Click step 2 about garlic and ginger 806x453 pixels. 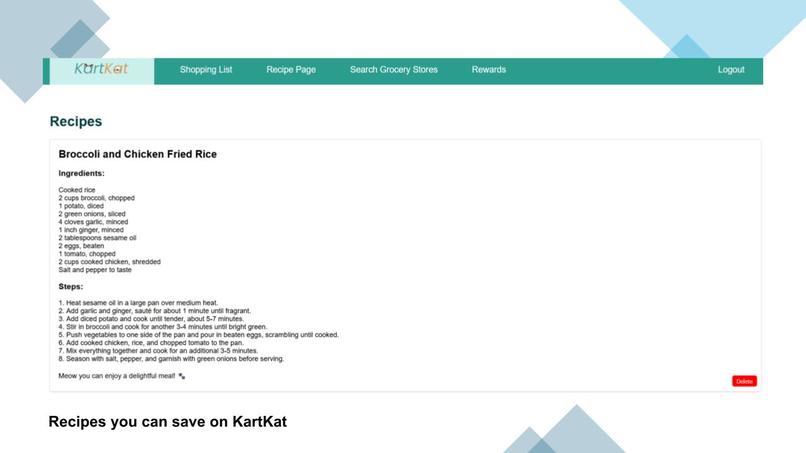[155, 311]
